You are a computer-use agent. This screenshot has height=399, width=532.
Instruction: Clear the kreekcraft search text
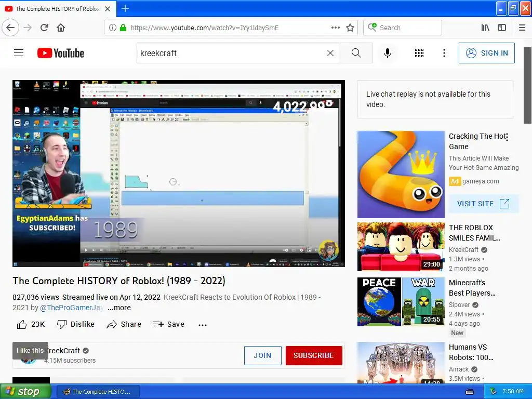tap(330, 53)
